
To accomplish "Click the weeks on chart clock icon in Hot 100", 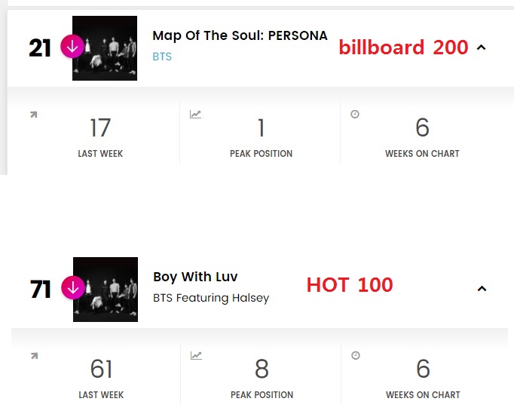I will 355,355.
